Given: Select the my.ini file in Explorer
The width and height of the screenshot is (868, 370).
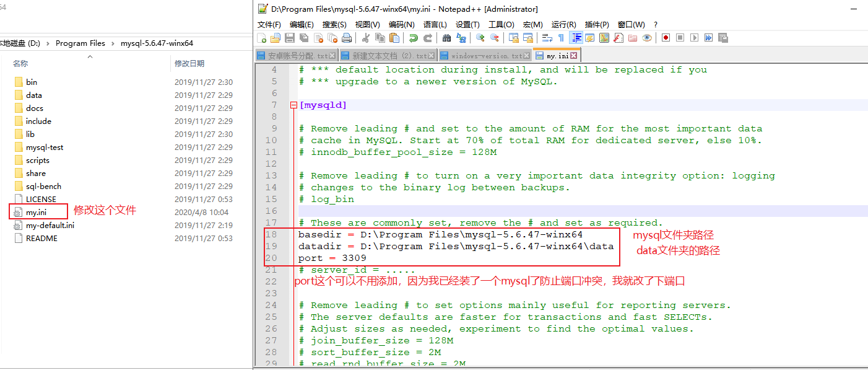Looking at the screenshot, I should pos(36,212).
